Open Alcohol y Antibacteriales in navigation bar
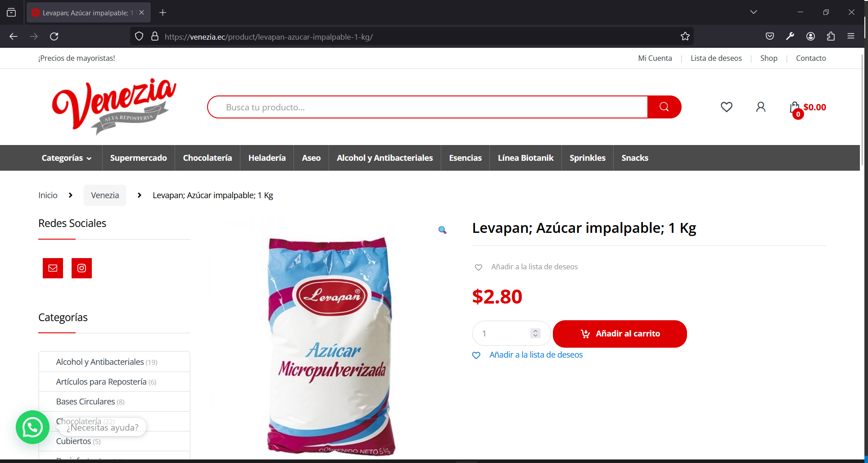 tap(385, 158)
